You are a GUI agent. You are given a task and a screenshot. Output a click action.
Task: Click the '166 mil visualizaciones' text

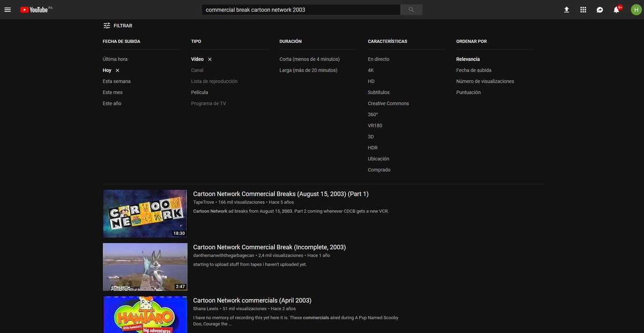click(241, 202)
